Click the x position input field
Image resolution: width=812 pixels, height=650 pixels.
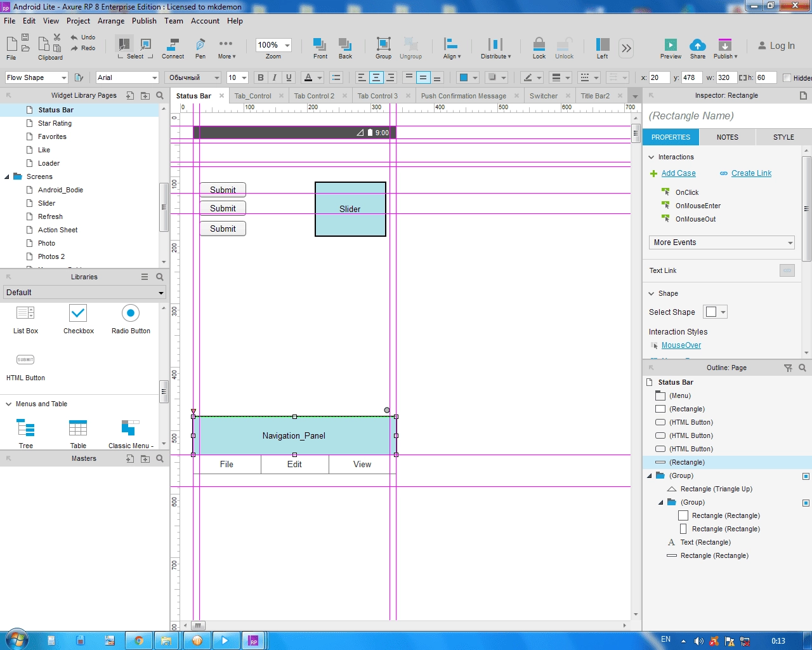(658, 77)
